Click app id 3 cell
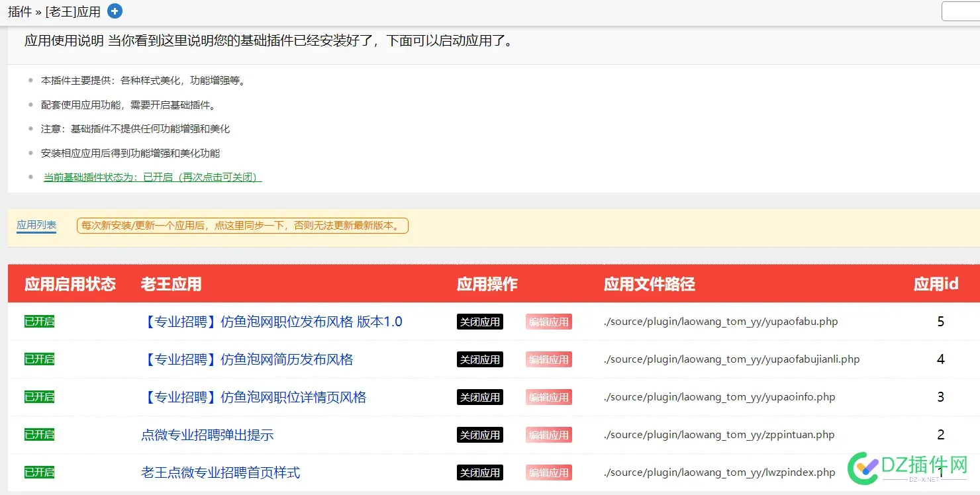 click(941, 397)
